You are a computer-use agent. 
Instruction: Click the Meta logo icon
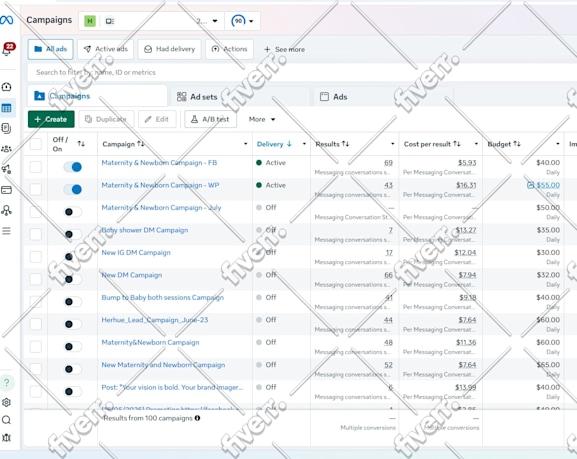(7, 20)
